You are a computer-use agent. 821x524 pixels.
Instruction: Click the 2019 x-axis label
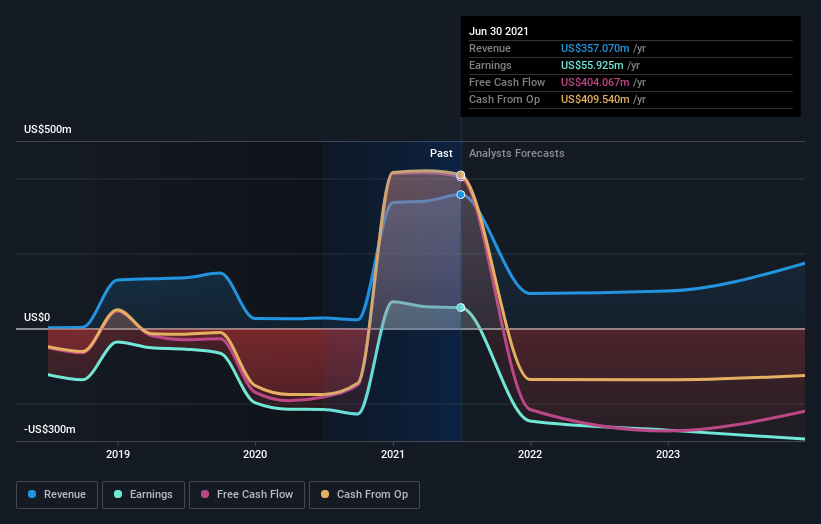click(118, 454)
